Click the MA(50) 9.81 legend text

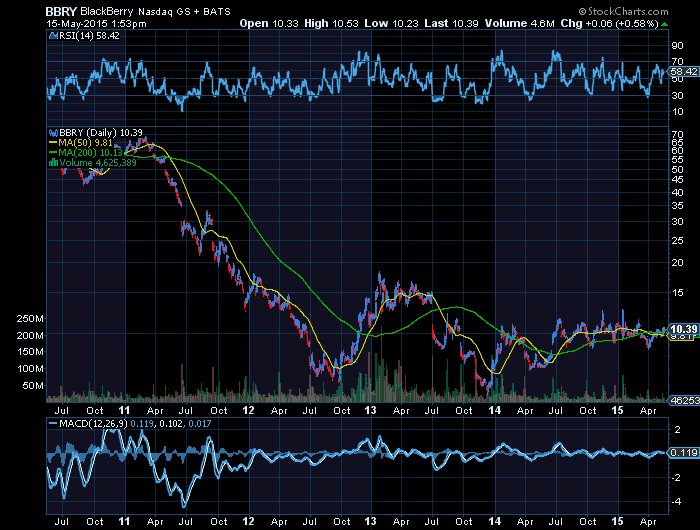pyautogui.click(x=86, y=143)
